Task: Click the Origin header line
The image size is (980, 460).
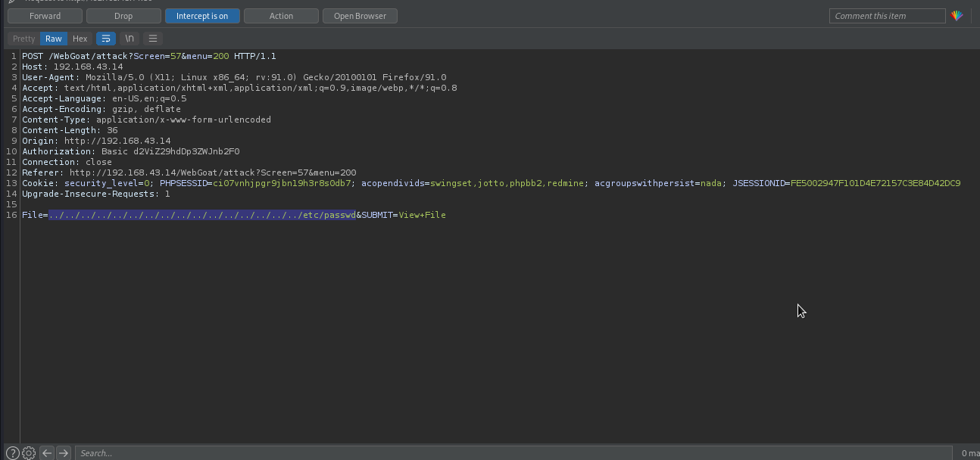Action: [96, 141]
